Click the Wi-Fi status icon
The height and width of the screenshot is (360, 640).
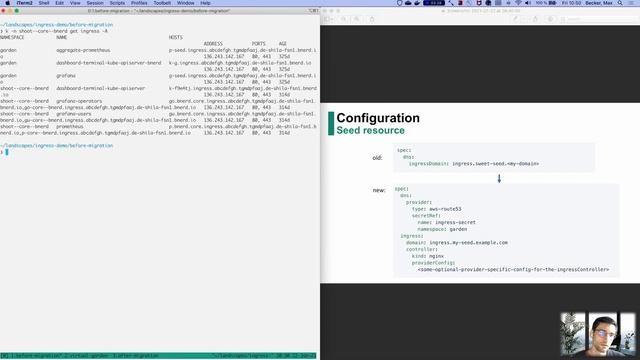tap(518, 3)
